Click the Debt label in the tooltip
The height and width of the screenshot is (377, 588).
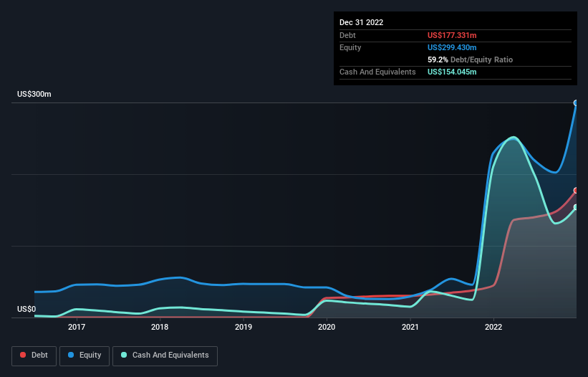coord(347,35)
